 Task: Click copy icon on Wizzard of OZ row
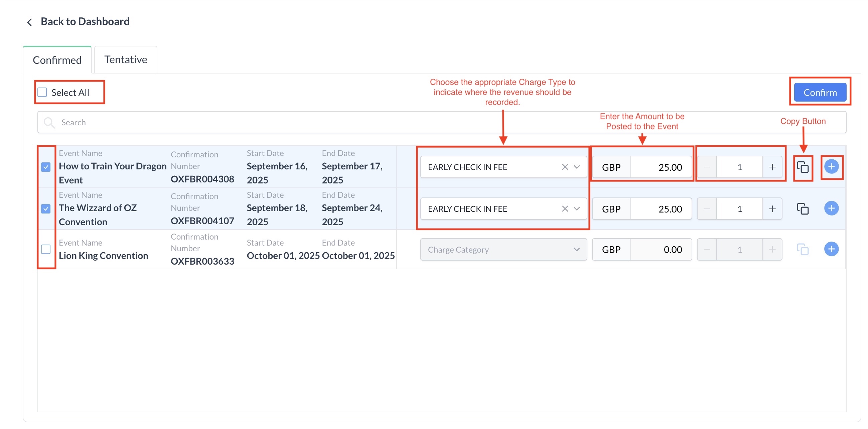(802, 209)
